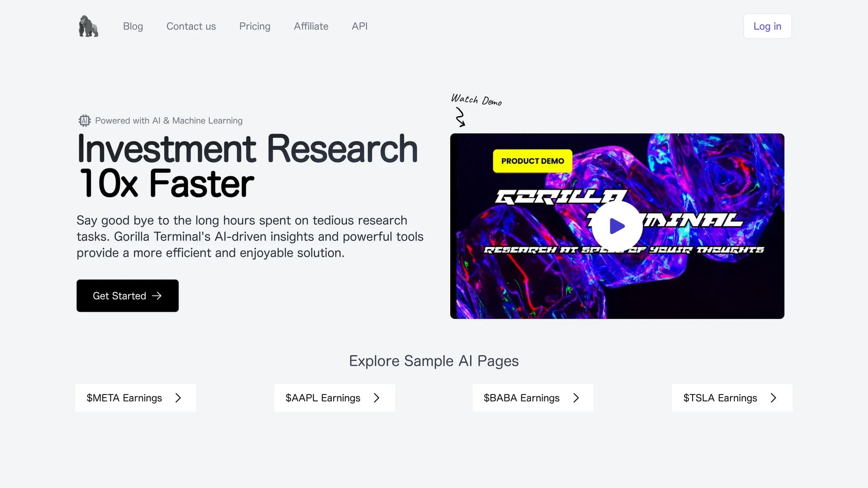Click the 'Investment Research 10x Faster' headline
Image resolution: width=868 pixels, height=488 pixels.
(247, 166)
